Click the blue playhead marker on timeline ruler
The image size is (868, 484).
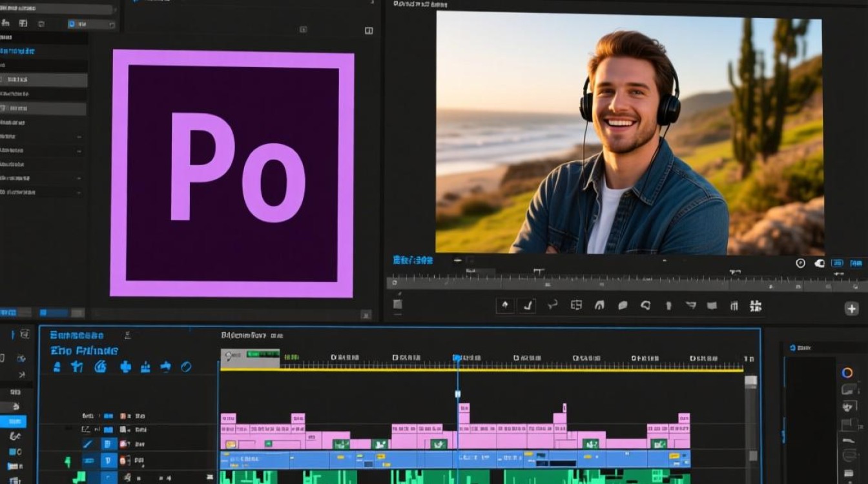pyautogui.click(x=457, y=358)
